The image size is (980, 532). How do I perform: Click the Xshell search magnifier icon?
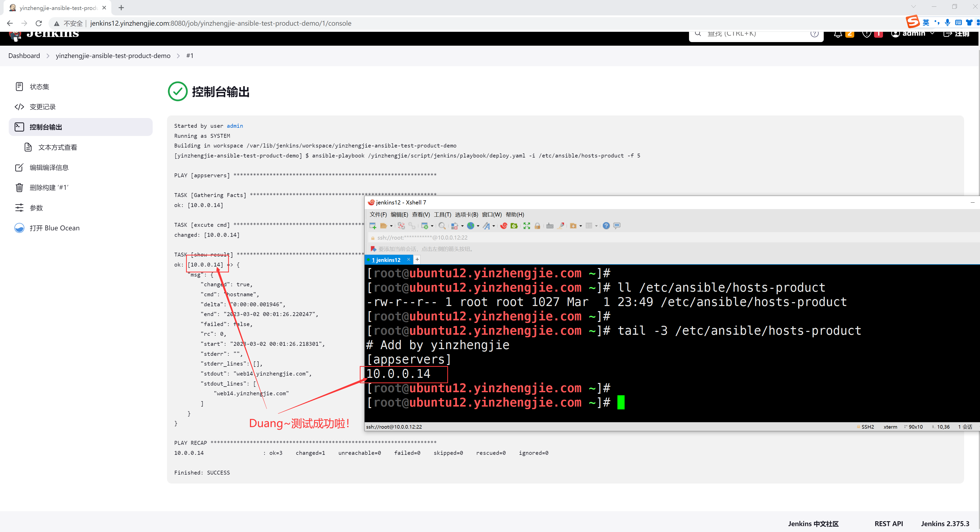[x=442, y=226]
